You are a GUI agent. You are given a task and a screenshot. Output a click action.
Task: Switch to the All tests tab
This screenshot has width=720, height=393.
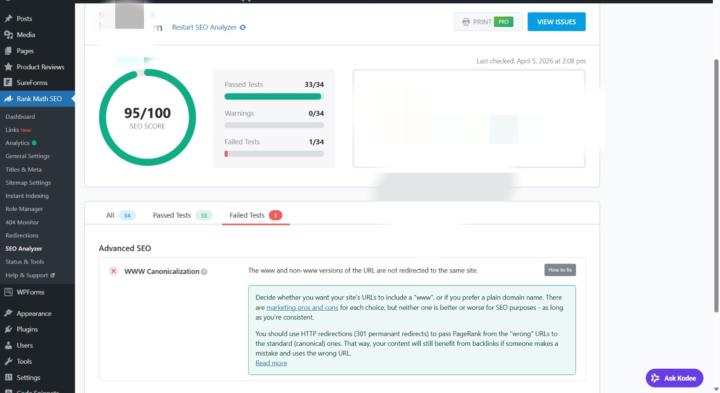(120, 215)
